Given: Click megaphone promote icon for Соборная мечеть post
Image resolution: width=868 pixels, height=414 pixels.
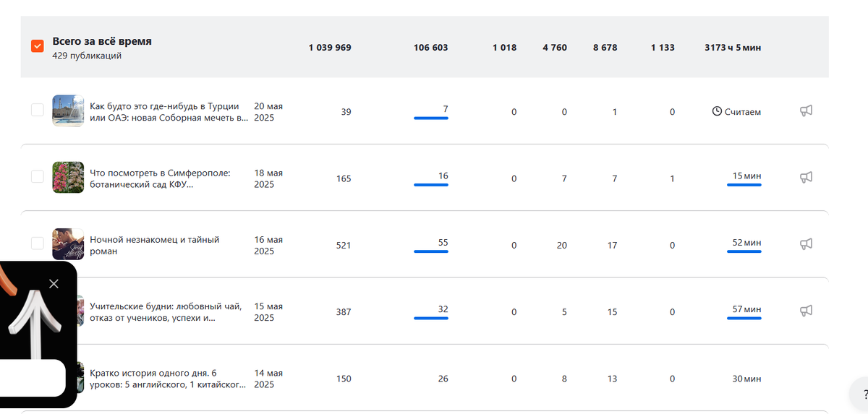Looking at the screenshot, I should click(x=806, y=111).
